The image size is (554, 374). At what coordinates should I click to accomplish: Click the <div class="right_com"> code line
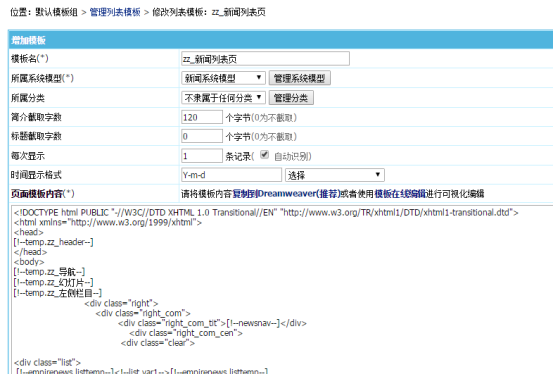143,313
